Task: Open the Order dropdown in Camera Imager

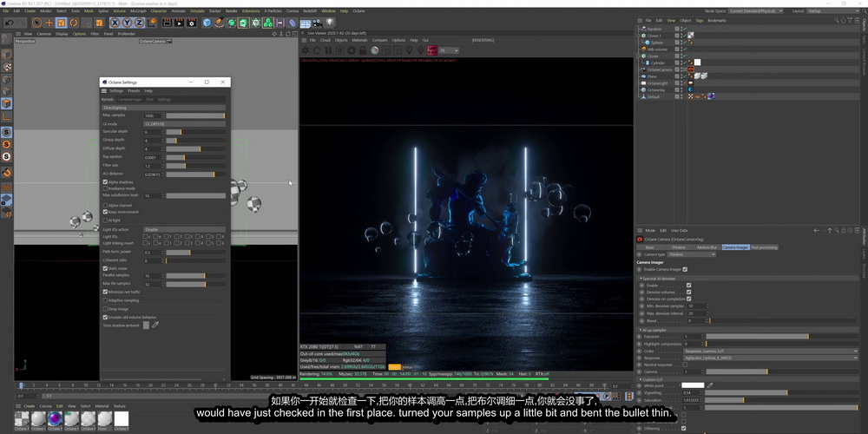Action: pos(771,351)
